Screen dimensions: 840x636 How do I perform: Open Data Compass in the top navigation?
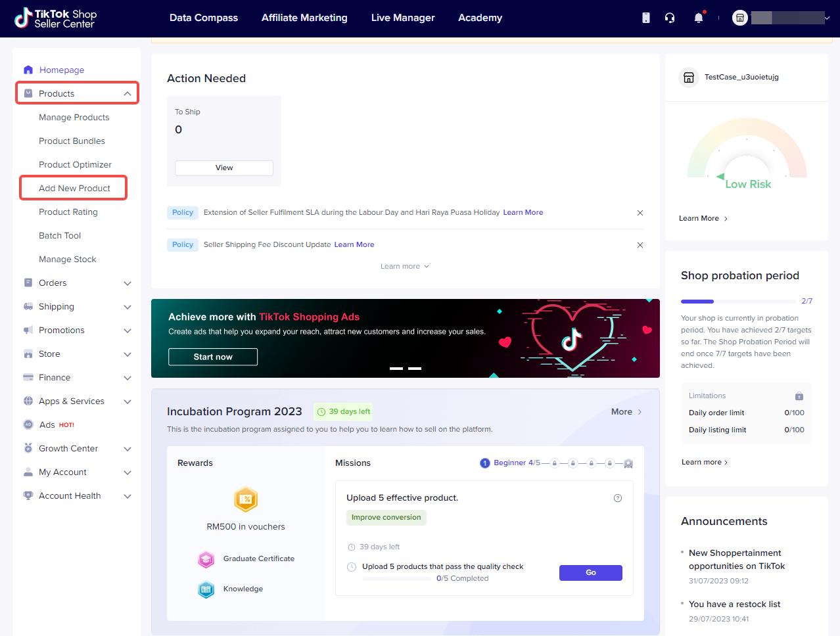[x=204, y=18]
